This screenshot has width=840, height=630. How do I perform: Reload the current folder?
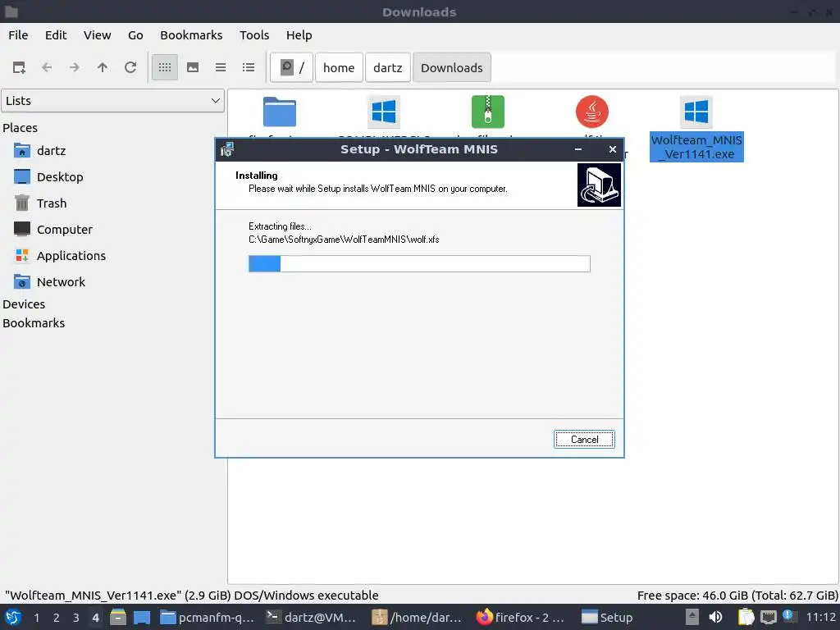[130, 67]
